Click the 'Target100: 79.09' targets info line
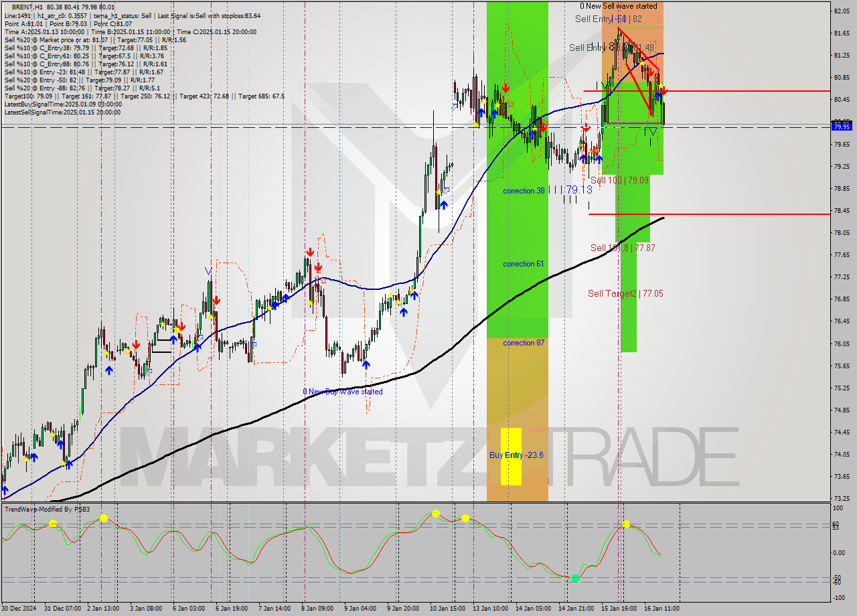The image size is (857, 616). click(144, 96)
